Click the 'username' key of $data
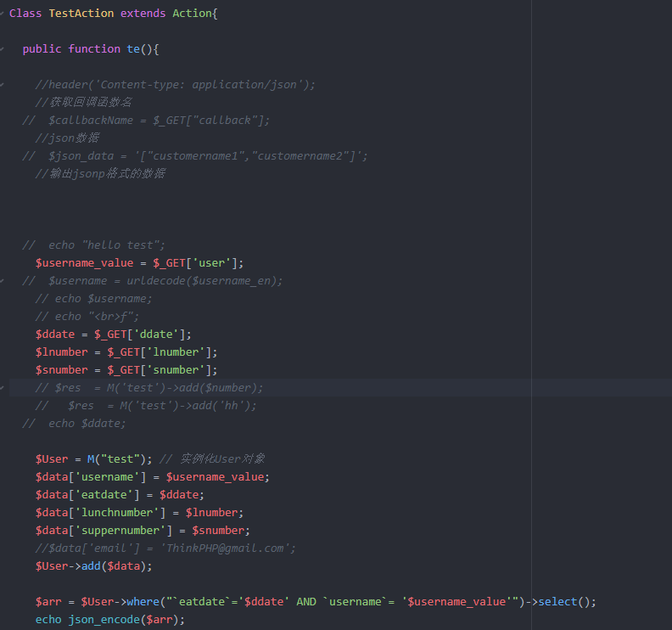Viewport: 672px width, 630px height. [x=107, y=477]
